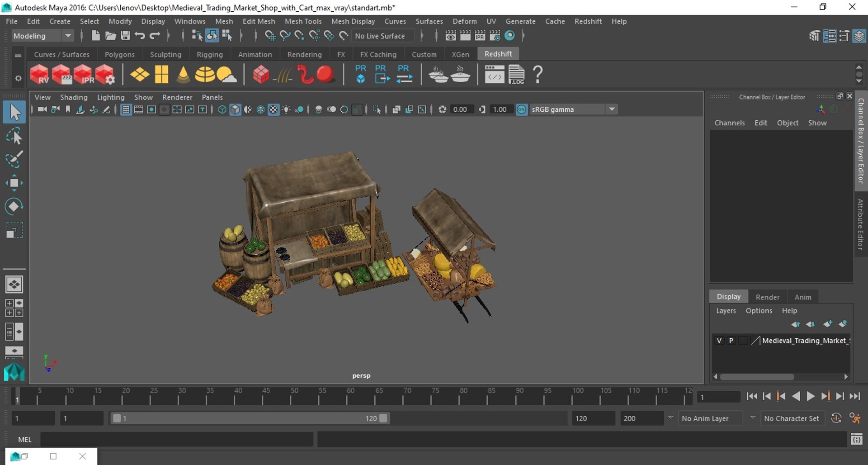Click the red sphere shelf icon
This screenshot has width=868, height=465.
coord(325,74)
